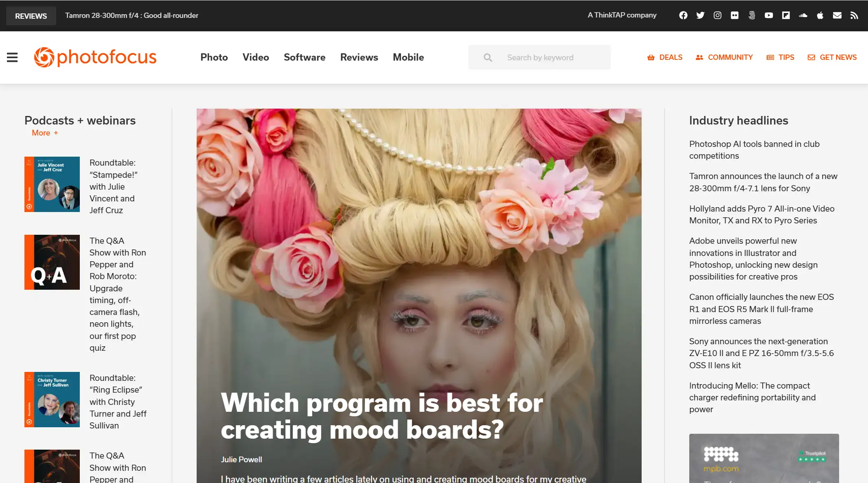Open the SoundCloud cloud icon
This screenshot has width=868, height=483.
tap(803, 15)
